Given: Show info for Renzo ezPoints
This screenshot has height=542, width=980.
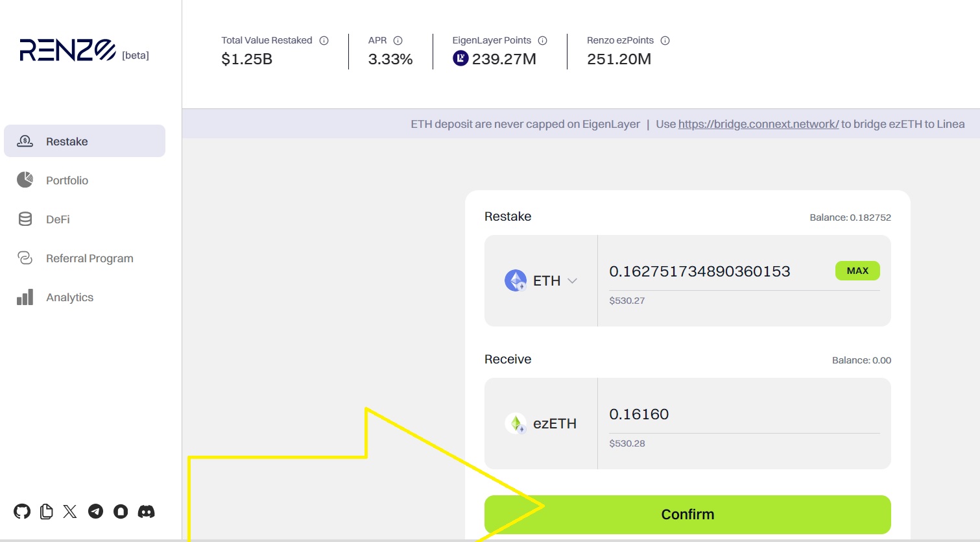Looking at the screenshot, I should [x=665, y=40].
